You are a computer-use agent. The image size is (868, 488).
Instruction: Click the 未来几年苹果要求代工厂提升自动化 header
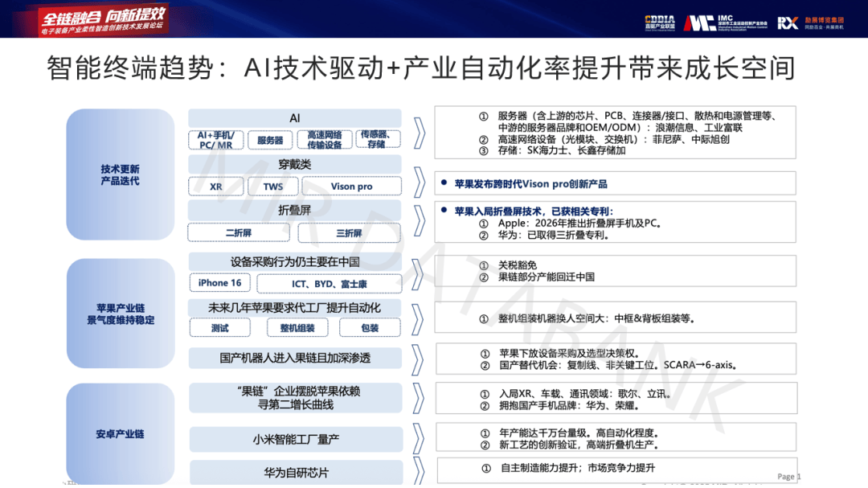pos(294,308)
